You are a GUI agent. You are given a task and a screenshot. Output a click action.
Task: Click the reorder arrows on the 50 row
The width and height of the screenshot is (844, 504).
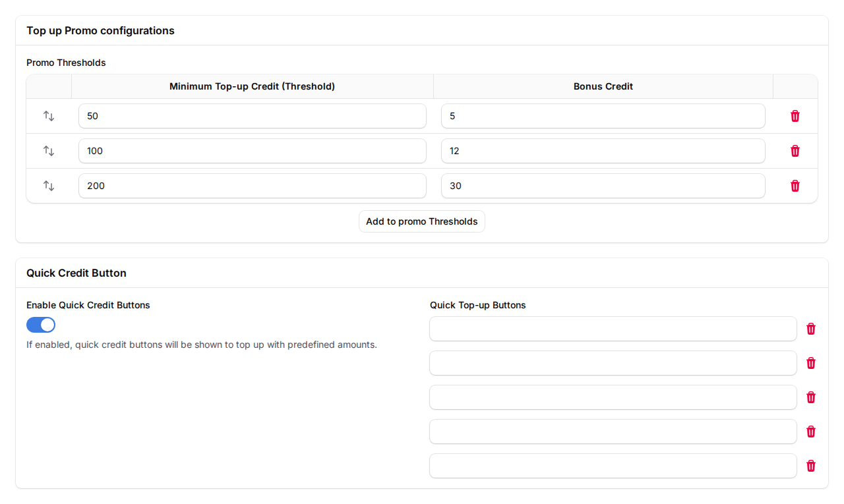48,115
